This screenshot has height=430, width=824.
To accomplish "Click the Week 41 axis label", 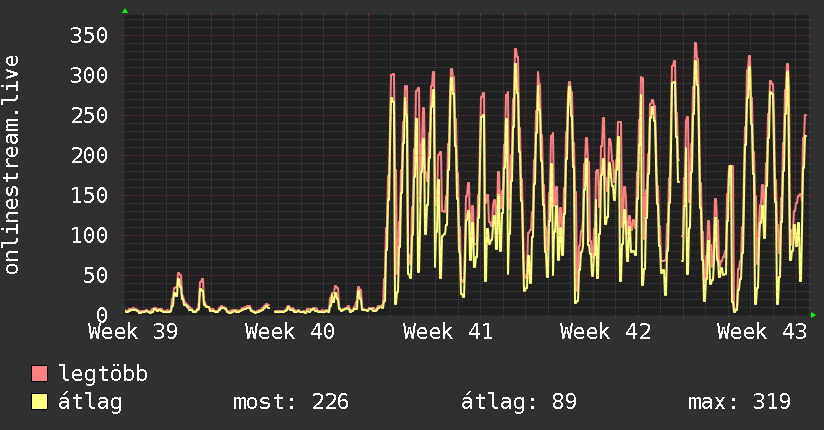I will [448, 332].
